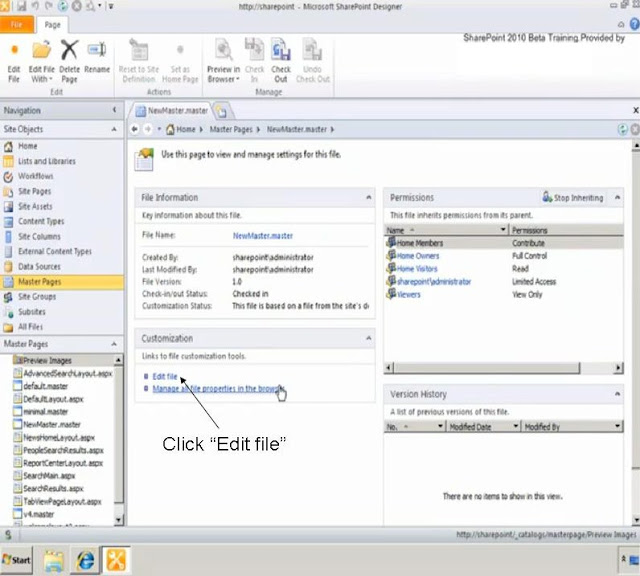Select default.master in file list
Image resolution: width=640 pixels, height=576 pixels.
[45, 386]
